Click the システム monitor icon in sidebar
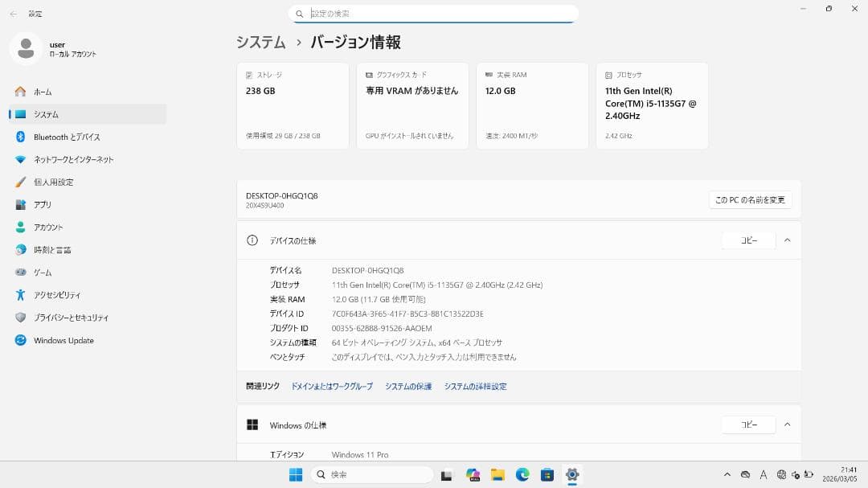The height and width of the screenshot is (488, 868). (x=20, y=114)
